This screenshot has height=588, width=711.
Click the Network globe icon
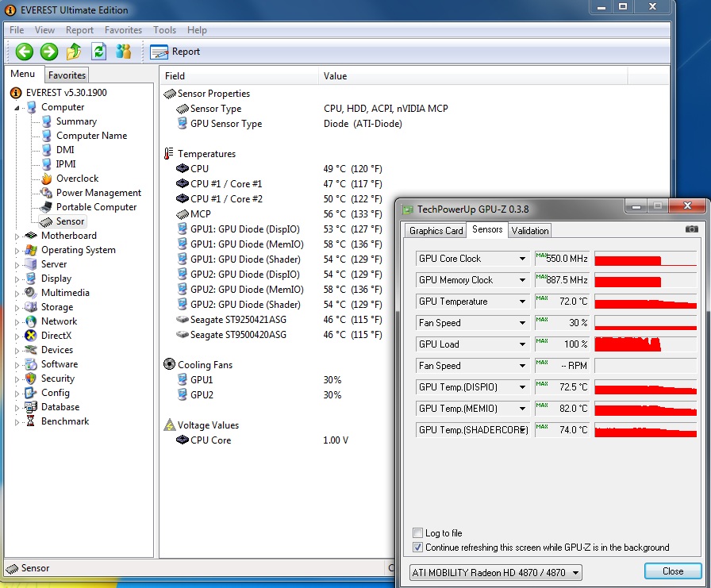click(x=31, y=321)
